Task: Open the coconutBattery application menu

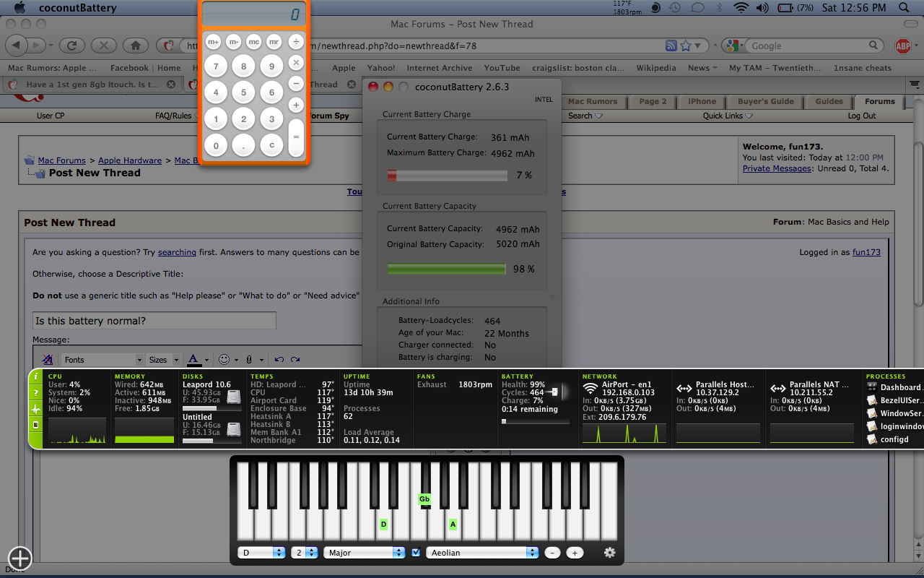Action: (x=77, y=8)
